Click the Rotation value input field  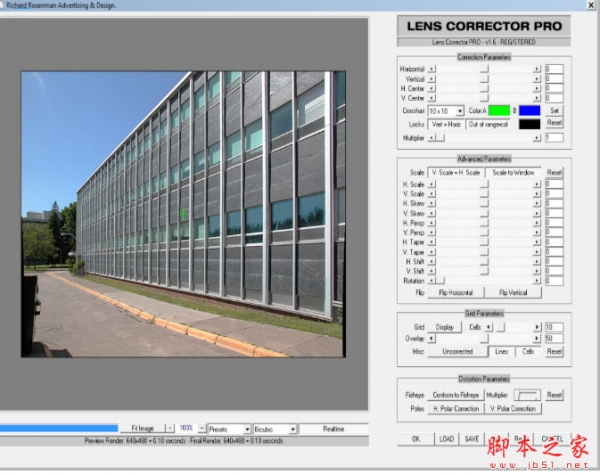click(x=554, y=281)
